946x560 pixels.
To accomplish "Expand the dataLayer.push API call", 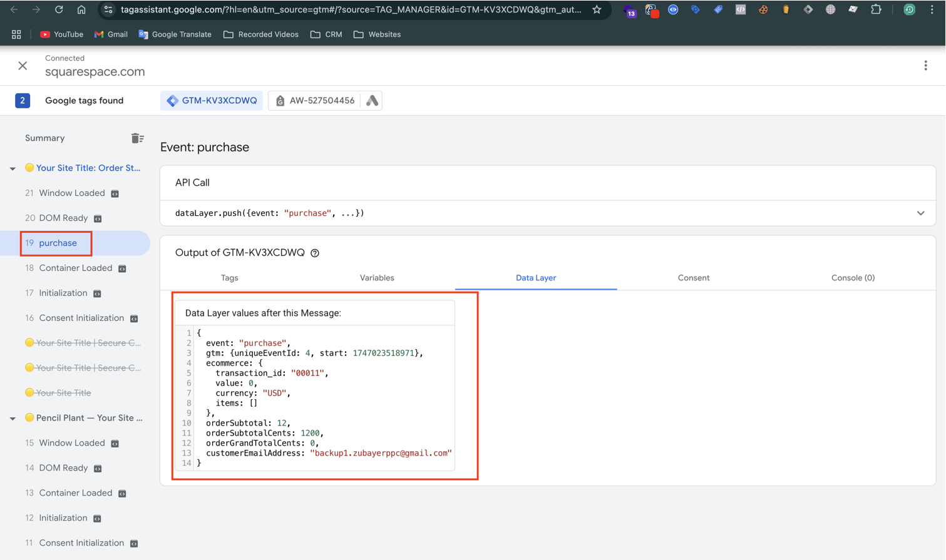I will click(x=920, y=213).
